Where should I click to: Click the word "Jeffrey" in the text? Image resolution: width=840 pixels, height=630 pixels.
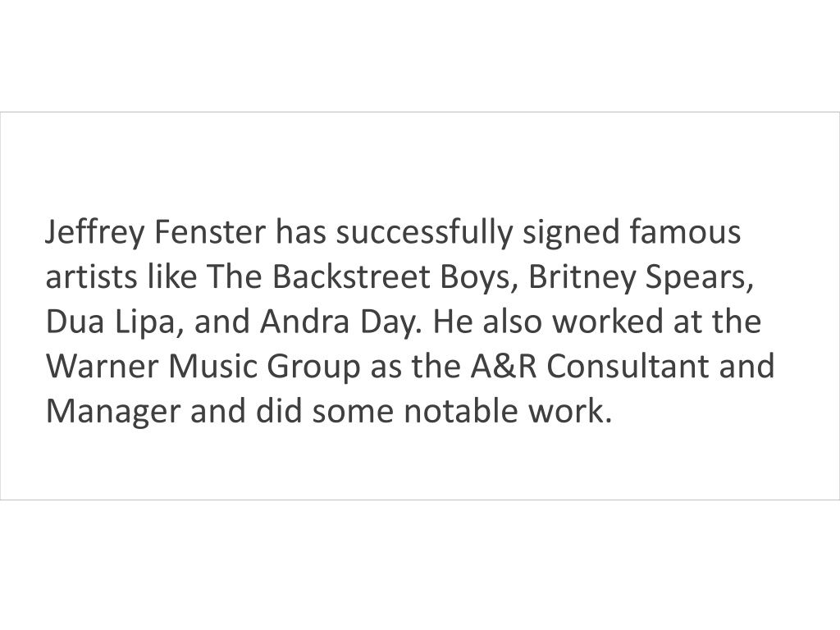point(95,233)
